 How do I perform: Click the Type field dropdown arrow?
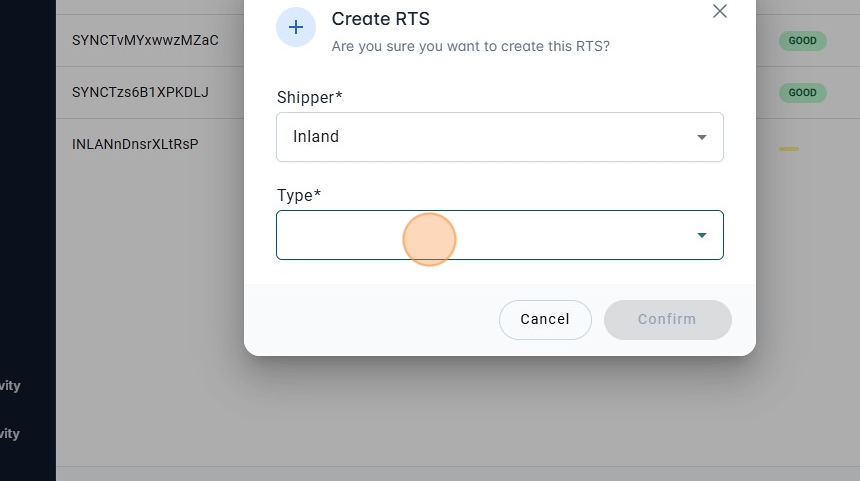pyautogui.click(x=702, y=235)
